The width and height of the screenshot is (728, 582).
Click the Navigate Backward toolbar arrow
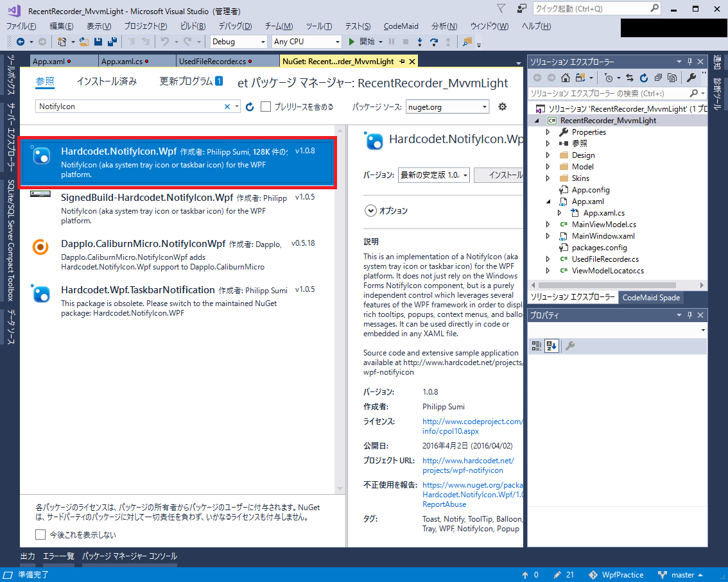21,42
